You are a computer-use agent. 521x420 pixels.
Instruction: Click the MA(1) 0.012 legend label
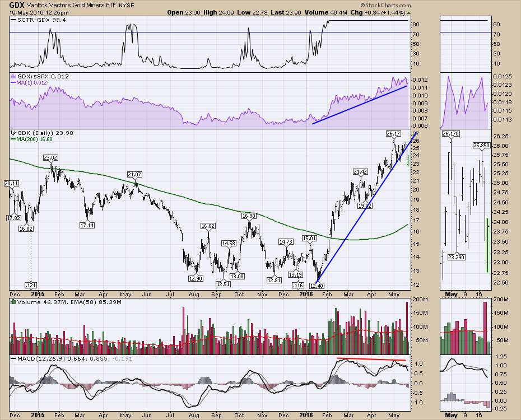pyautogui.click(x=31, y=83)
